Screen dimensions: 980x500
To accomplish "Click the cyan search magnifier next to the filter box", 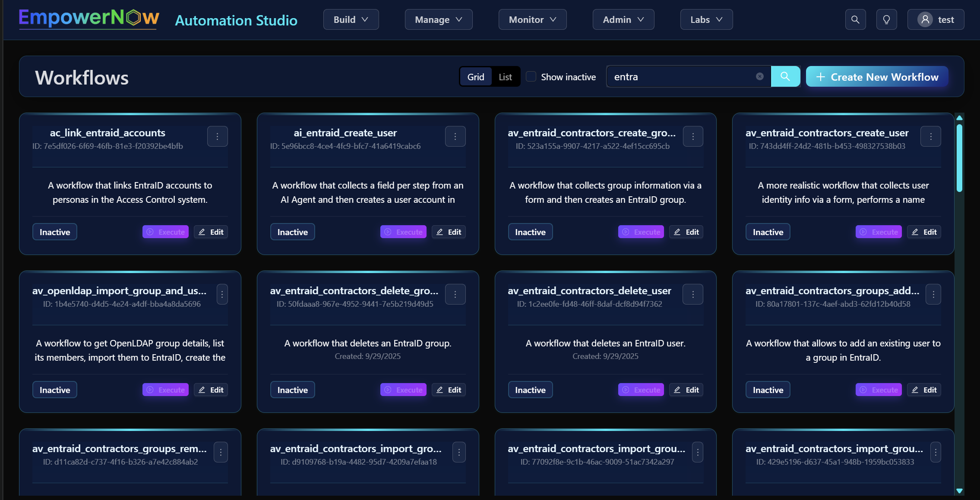I will point(785,76).
